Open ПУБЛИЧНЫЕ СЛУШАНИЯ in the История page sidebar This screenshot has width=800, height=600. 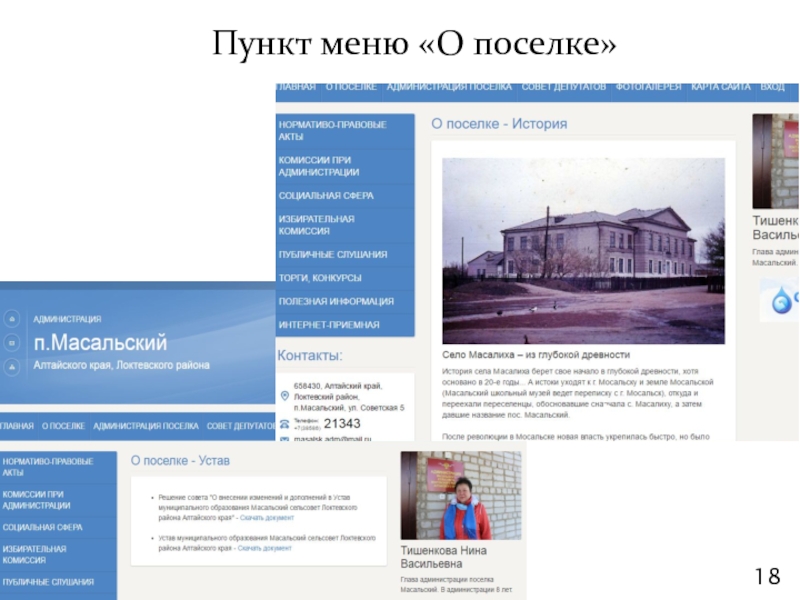[x=345, y=255]
